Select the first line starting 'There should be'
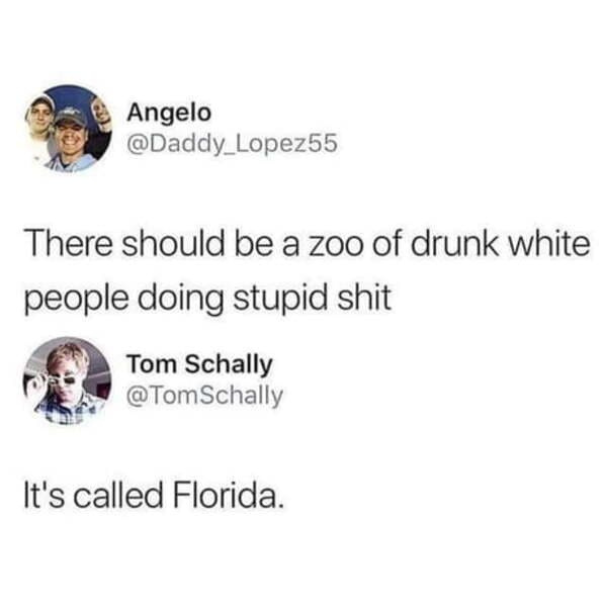600x600 pixels. coord(307,243)
